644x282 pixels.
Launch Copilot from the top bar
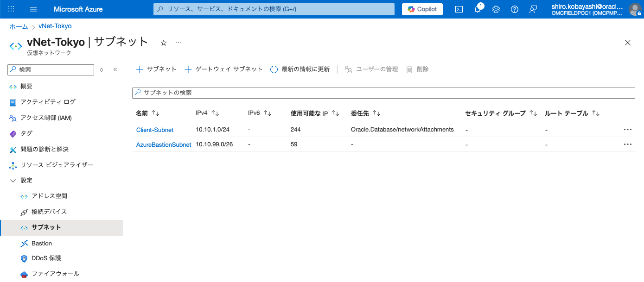click(x=422, y=9)
